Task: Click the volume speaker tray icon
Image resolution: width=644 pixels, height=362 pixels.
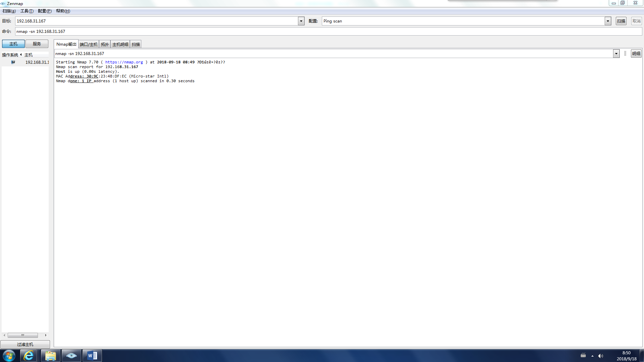Action: [601, 356]
